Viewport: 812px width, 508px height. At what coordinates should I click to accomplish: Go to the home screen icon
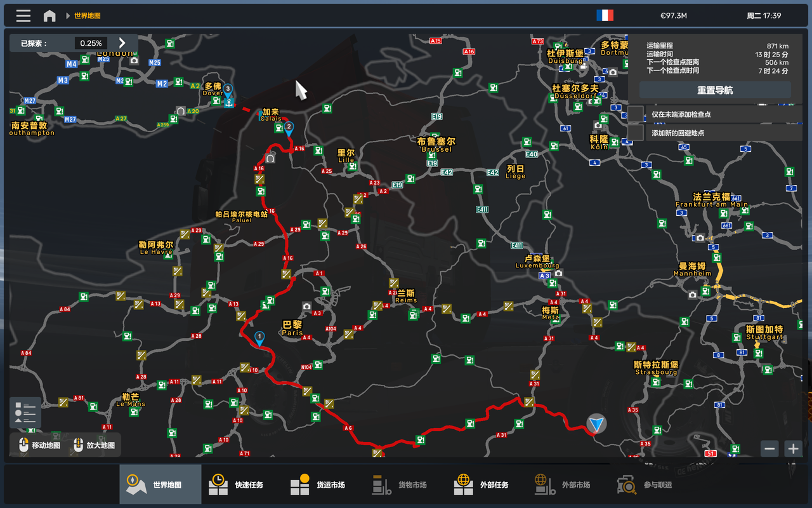[x=49, y=16]
